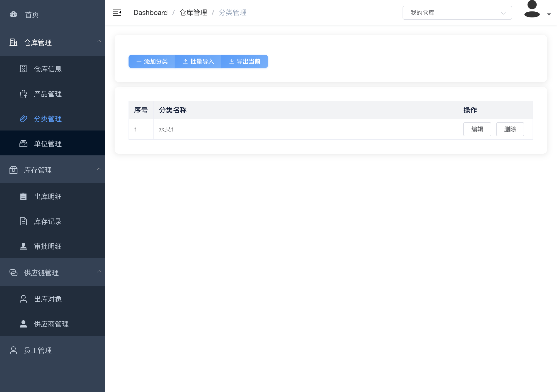Click 删除 button for 水果1 row

(510, 129)
